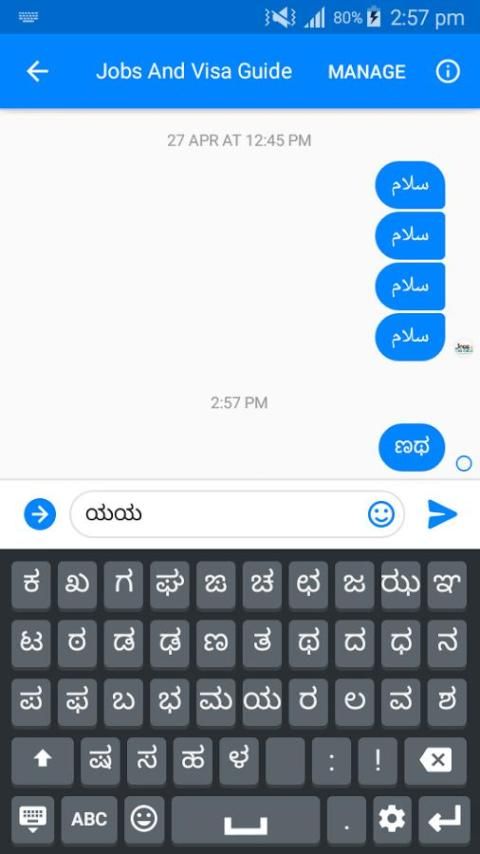The width and height of the screenshot is (480, 854).
Task: Tap the last sent Kannada message bubble
Action: point(412,447)
